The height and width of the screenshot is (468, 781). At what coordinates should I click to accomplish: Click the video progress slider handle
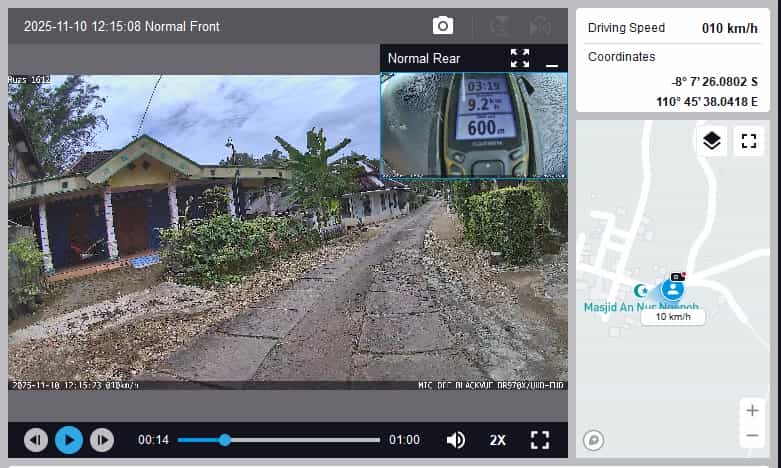(x=225, y=440)
